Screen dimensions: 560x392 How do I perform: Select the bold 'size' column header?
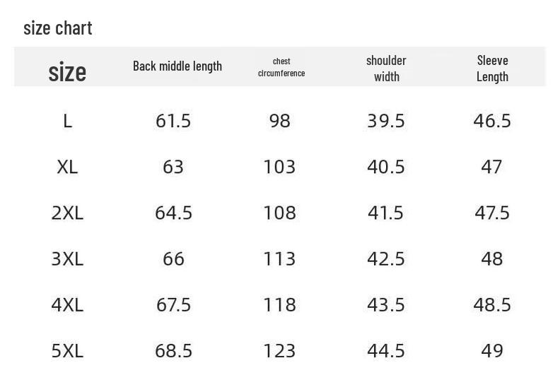(x=67, y=72)
